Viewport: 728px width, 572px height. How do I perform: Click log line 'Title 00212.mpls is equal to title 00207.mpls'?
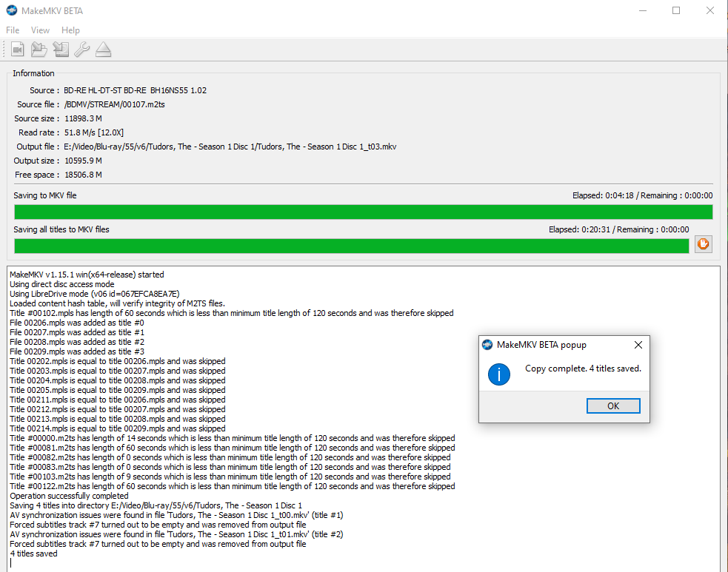coord(118,410)
